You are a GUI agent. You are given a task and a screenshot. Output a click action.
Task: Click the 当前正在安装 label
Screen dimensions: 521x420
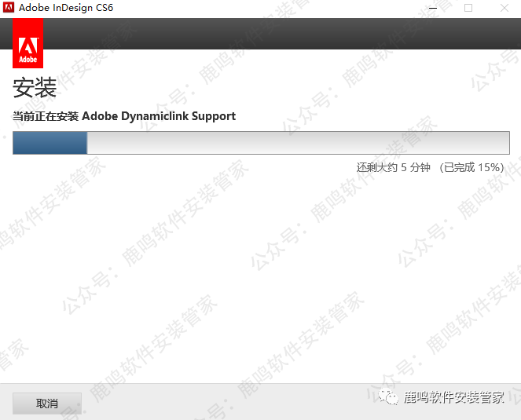point(46,116)
